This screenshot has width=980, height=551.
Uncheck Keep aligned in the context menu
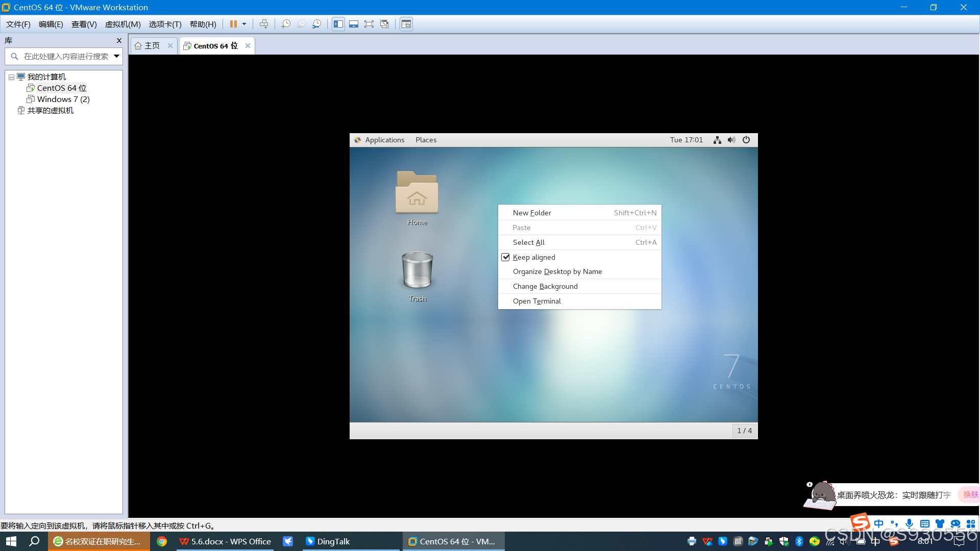tap(506, 257)
